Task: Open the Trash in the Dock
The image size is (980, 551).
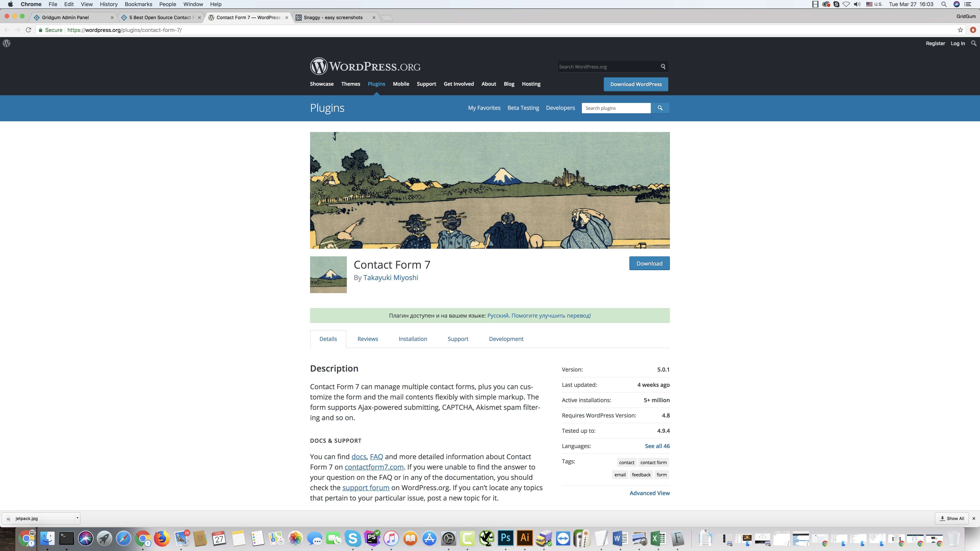Action: [x=953, y=538]
